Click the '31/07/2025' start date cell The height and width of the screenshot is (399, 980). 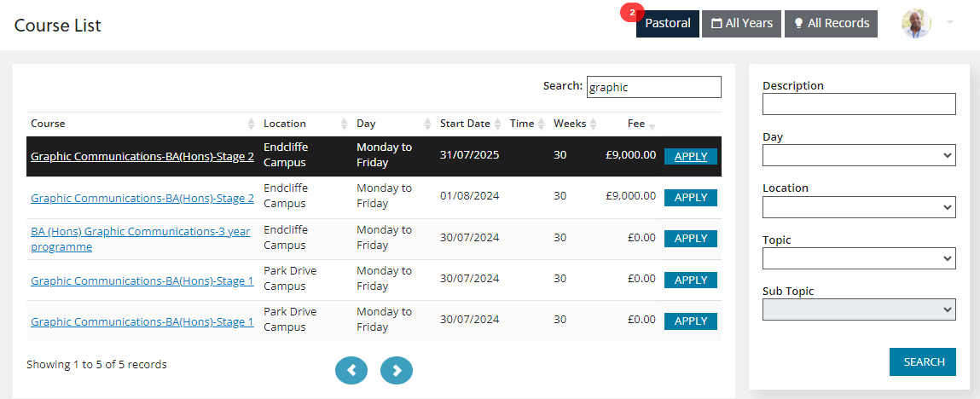coord(469,155)
